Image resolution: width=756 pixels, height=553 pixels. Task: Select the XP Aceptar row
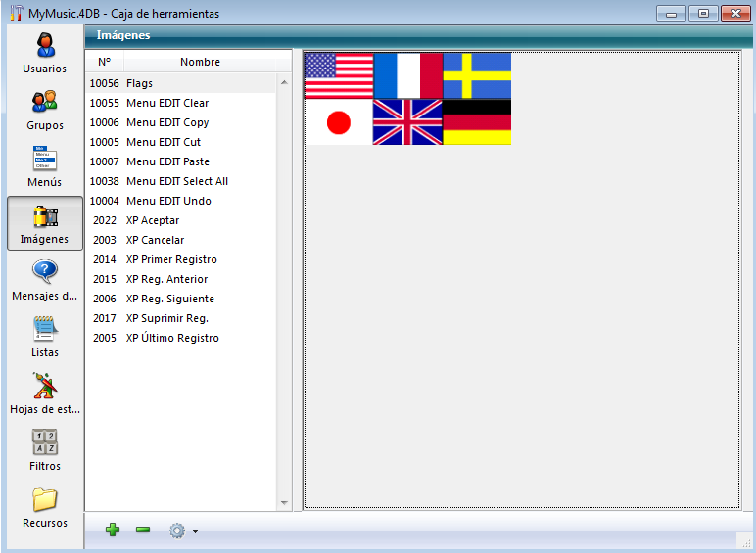(x=181, y=220)
